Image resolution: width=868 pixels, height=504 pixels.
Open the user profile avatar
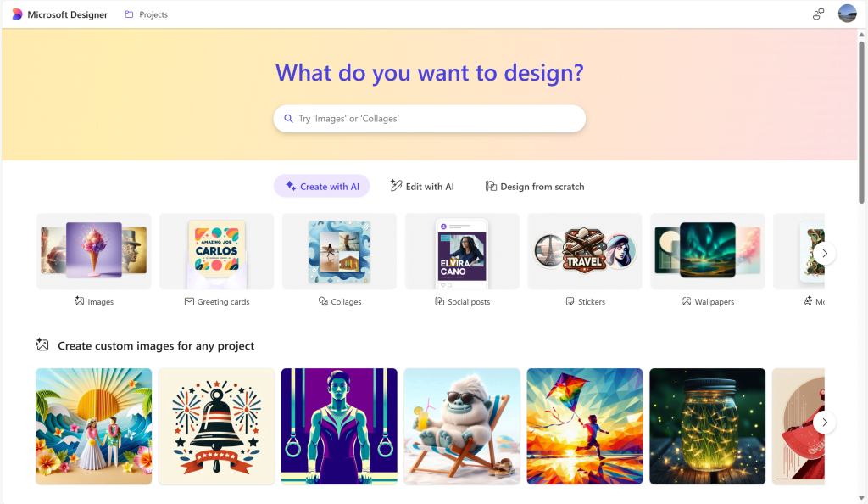[x=847, y=14]
